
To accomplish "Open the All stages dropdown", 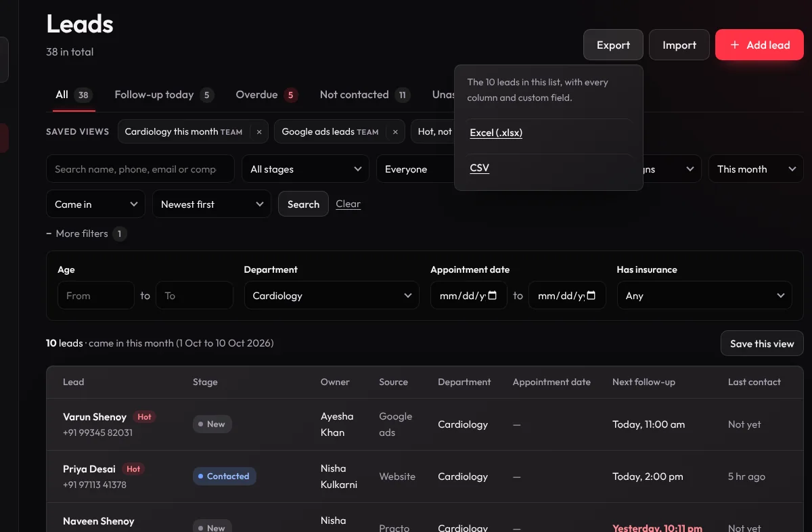I will [x=306, y=169].
